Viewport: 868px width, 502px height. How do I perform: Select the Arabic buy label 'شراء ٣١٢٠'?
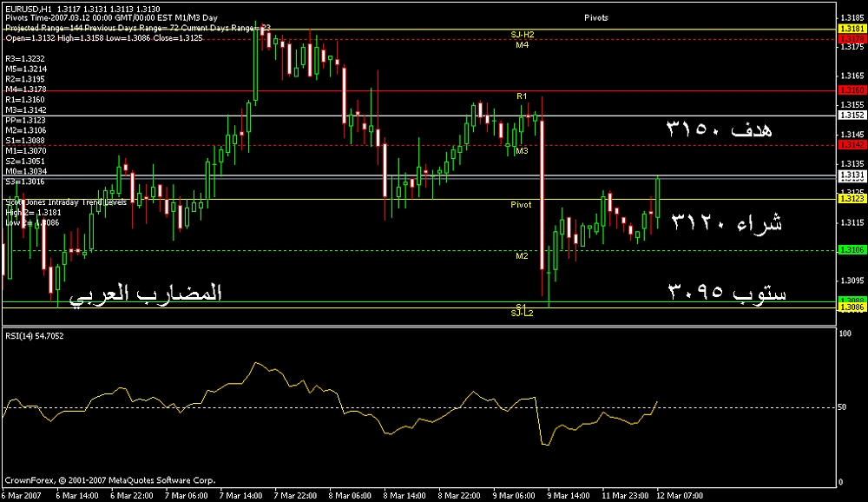tap(727, 222)
